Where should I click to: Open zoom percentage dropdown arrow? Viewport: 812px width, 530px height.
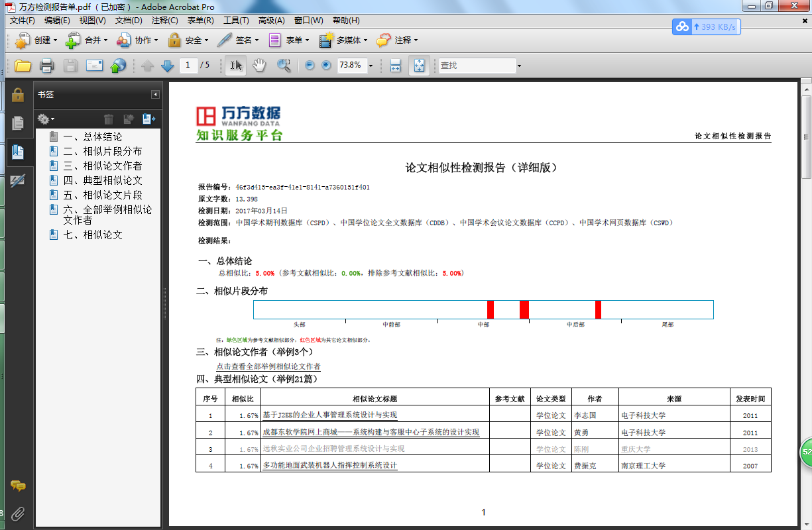tap(371, 66)
